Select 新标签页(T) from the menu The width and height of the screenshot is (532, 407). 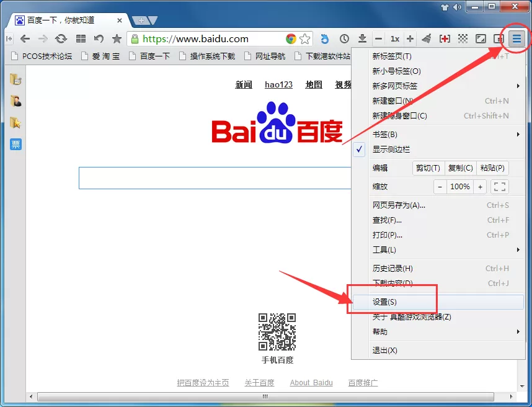coord(438,56)
